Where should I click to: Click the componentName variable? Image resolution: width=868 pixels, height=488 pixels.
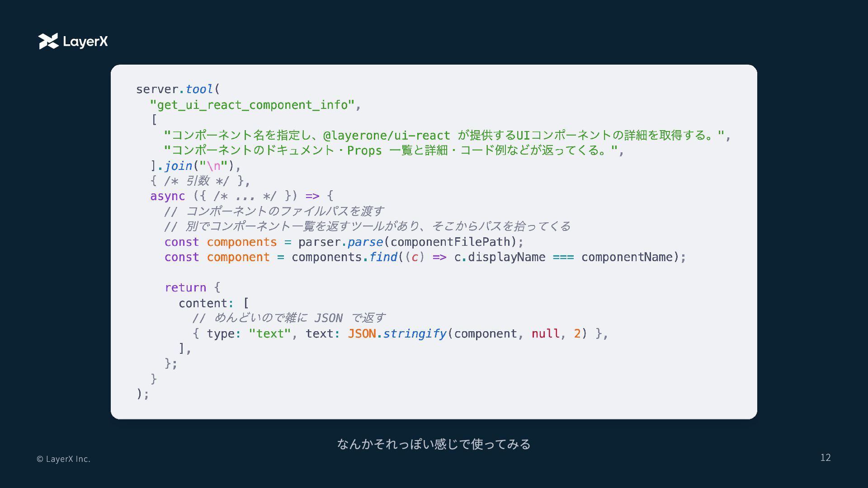pos(627,257)
